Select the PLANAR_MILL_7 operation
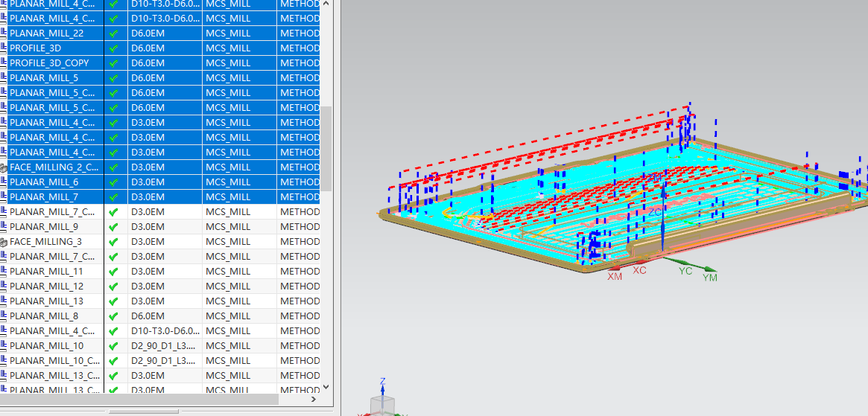This screenshot has height=416, width=868. click(x=44, y=197)
